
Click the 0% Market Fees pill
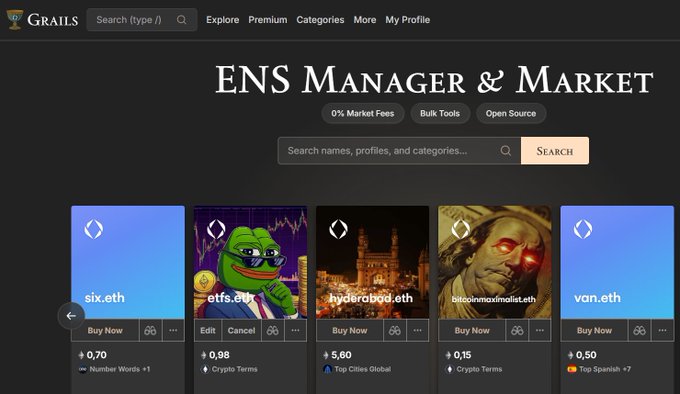coord(363,114)
